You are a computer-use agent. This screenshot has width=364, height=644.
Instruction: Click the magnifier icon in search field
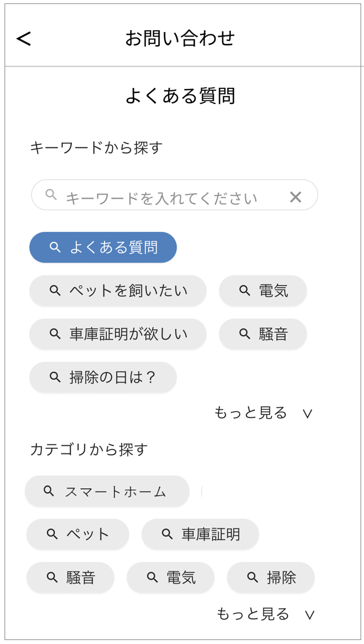click(51, 195)
